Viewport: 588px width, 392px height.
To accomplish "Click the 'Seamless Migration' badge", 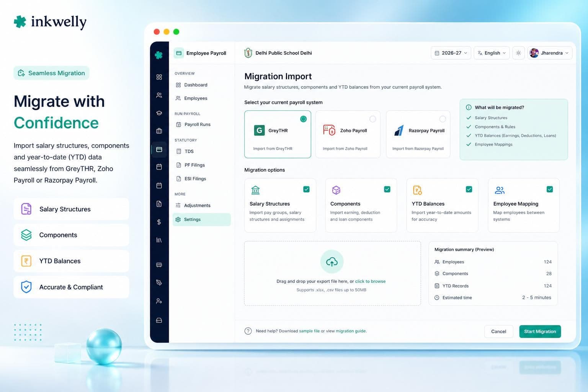I will [x=51, y=73].
